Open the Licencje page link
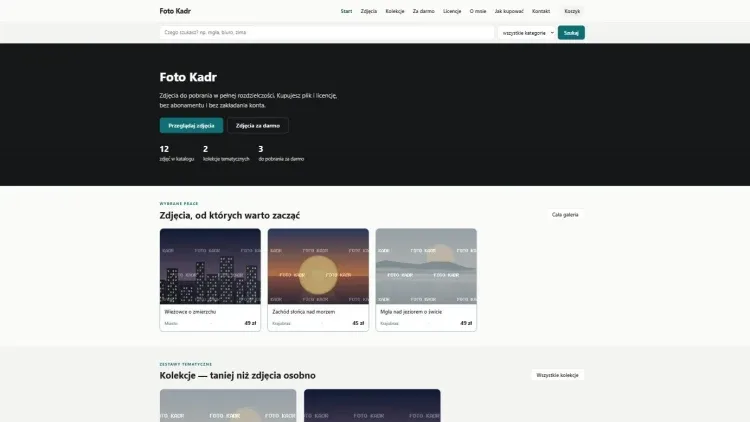 pyautogui.click(x=452, y=11)
